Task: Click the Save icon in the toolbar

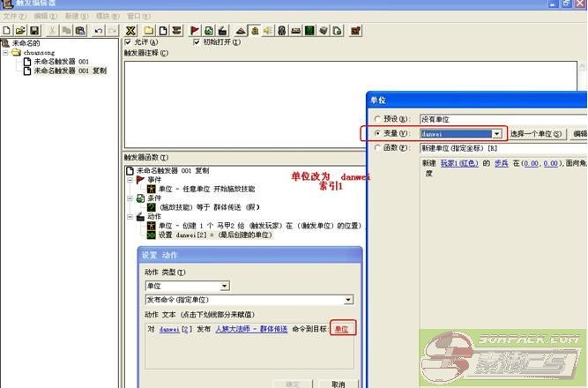Action: pyautogui.click(x=33, y=31)
